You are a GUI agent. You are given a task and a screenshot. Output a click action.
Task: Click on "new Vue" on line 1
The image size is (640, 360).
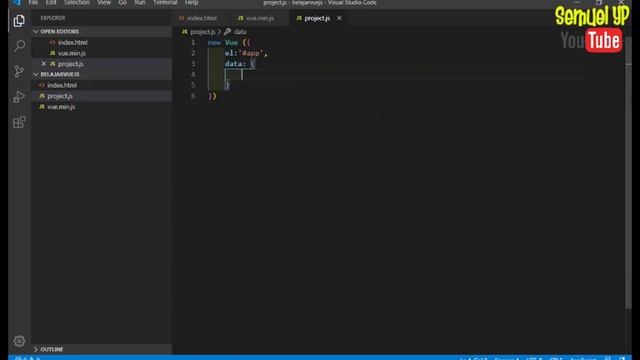pyautogui.click(x=223, y=42)
